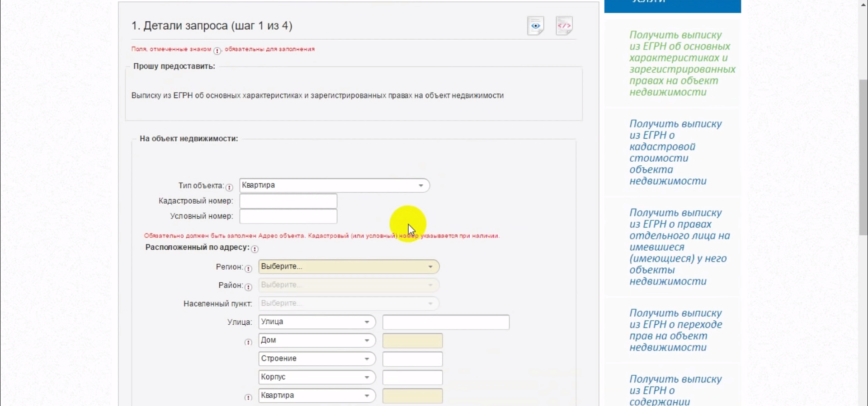Click the page vertical scrollbar thumb
868x406 pixels.
click(x=863, y=157)
